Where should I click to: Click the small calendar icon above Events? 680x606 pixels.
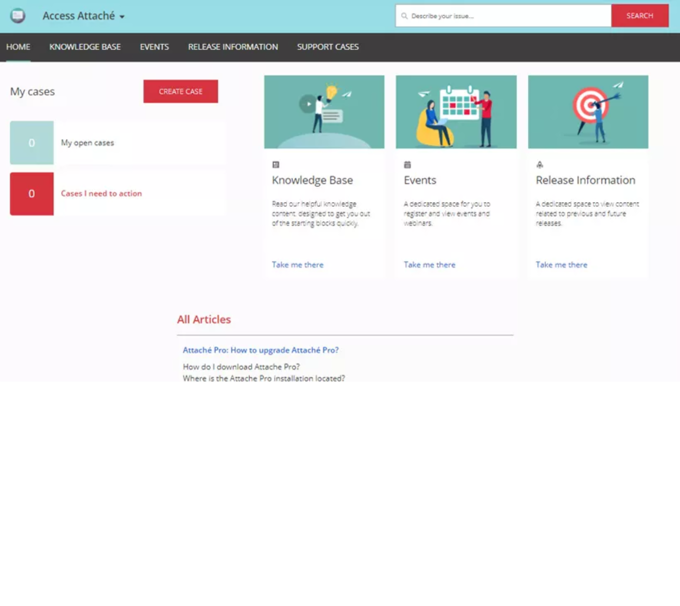(407, 164)
